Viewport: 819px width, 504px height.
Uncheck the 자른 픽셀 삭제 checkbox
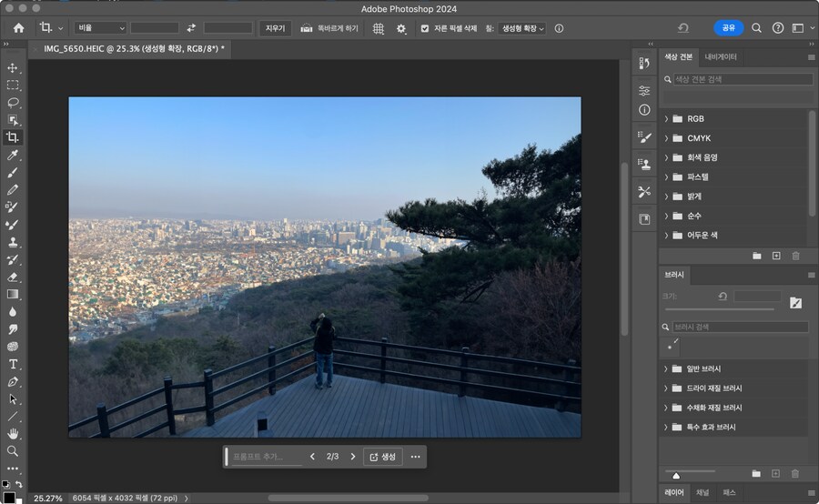(x=425, y=28)
